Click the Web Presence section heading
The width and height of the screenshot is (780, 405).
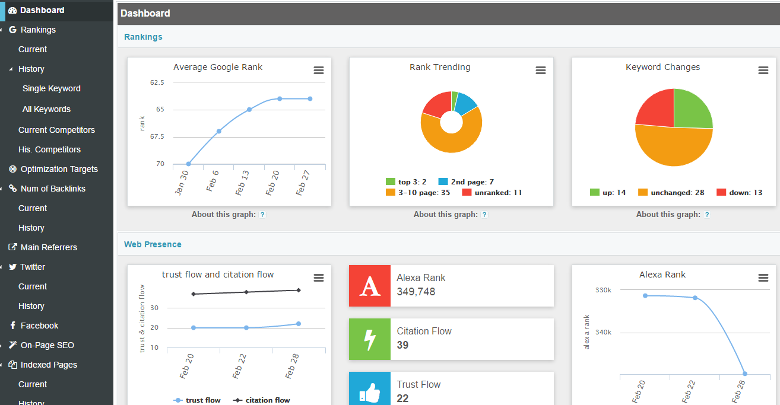[x=153, y=244]
